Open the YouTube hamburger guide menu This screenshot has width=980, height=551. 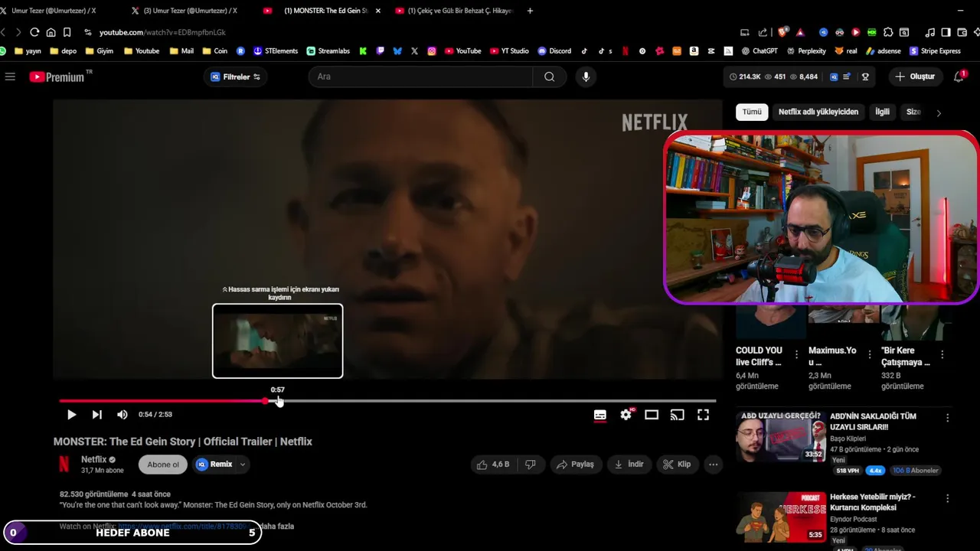[x=10, y=77]
